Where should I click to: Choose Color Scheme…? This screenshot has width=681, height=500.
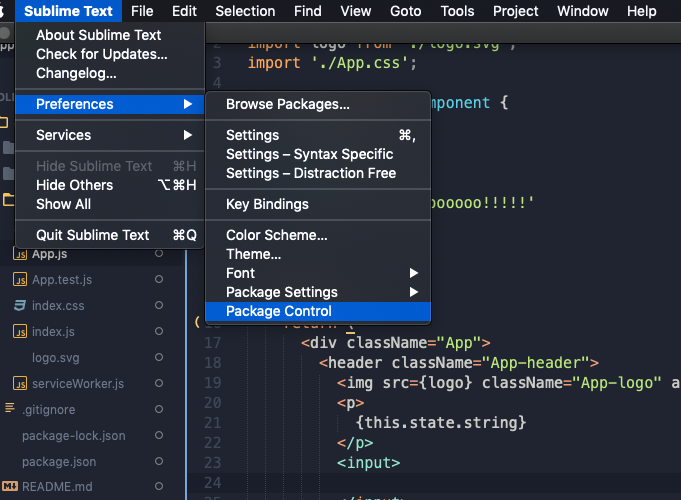318,235
